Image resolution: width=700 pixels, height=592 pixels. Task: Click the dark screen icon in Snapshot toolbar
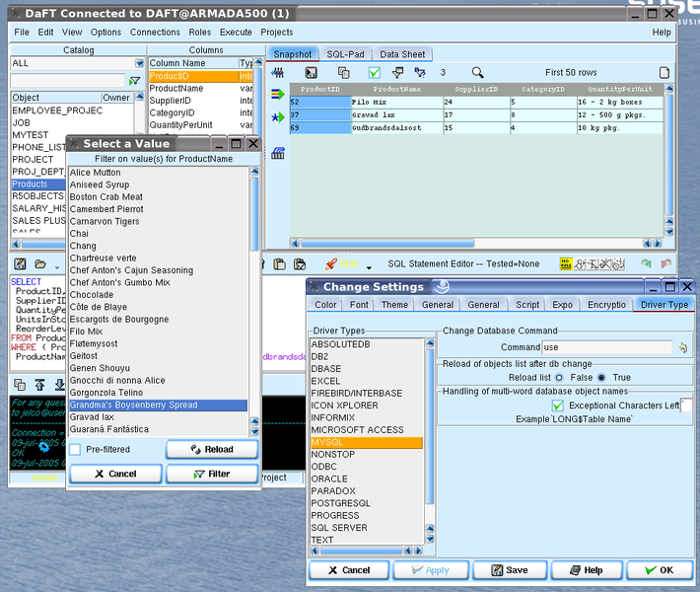(x=311, y=72)
